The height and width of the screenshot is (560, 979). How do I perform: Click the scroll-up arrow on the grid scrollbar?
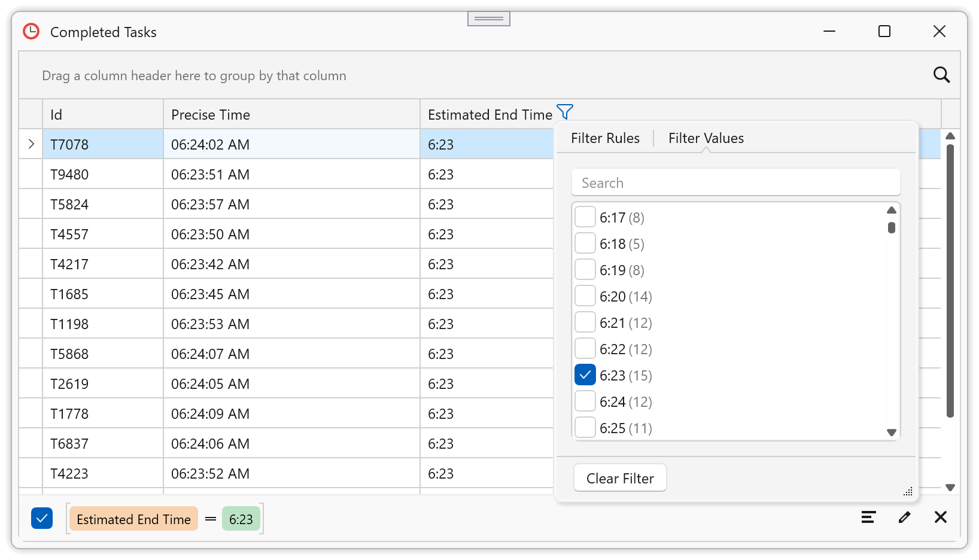(x=950, y=136)
